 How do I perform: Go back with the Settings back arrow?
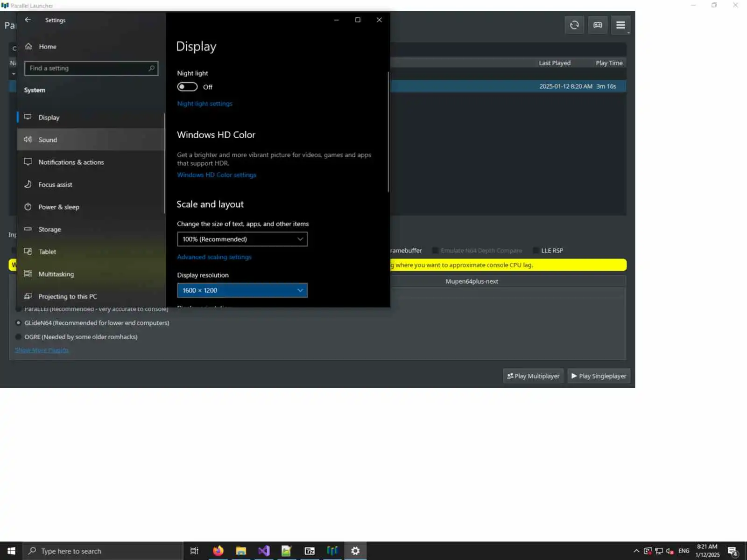pos(28,20)
